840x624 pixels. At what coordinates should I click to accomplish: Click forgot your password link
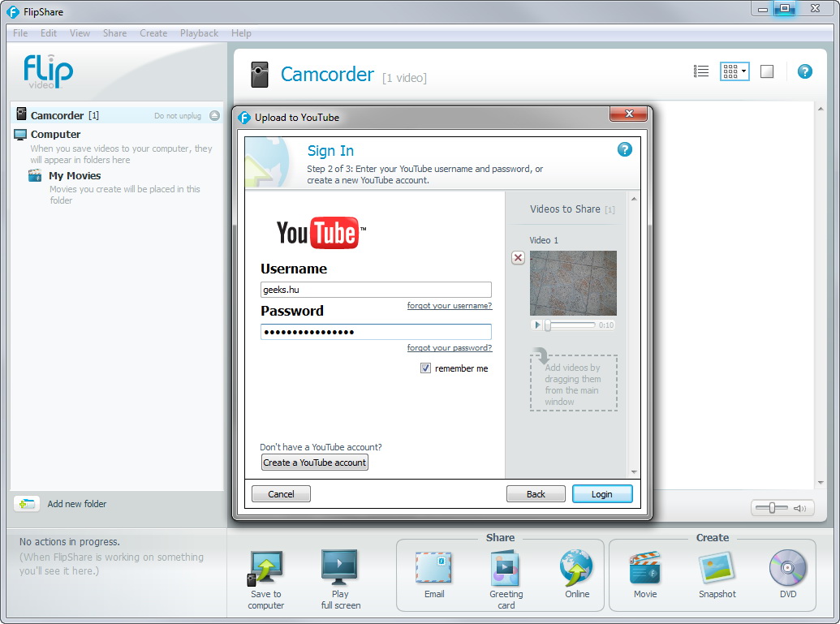point(449,348)
